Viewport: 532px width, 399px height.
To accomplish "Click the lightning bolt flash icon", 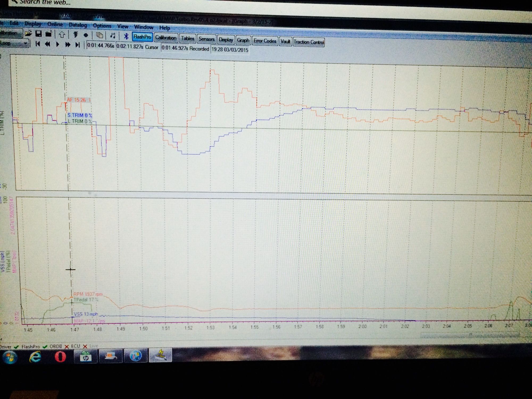I will (76, 35).
